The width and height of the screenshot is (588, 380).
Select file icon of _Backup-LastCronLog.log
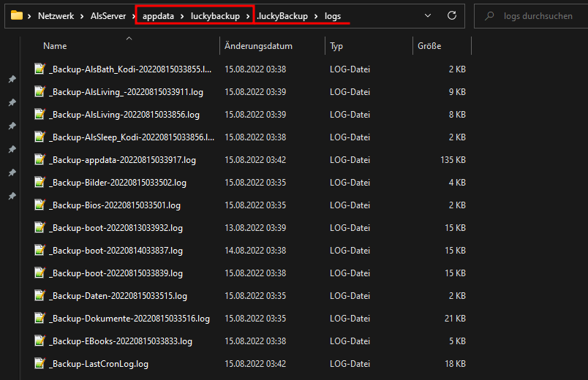tap(39, 364)
